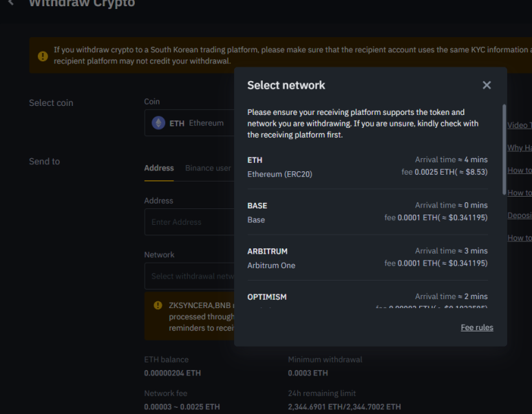Click the 24h remaining limit value
The width and height of the screenshot is (532, 414).
coord(344,406)
